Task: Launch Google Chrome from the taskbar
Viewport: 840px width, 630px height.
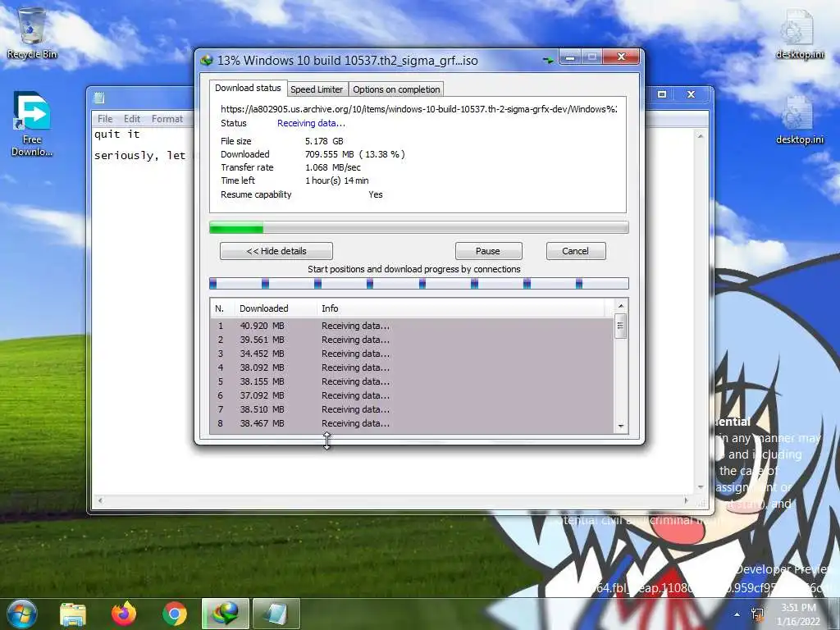Action: (175, 614)
